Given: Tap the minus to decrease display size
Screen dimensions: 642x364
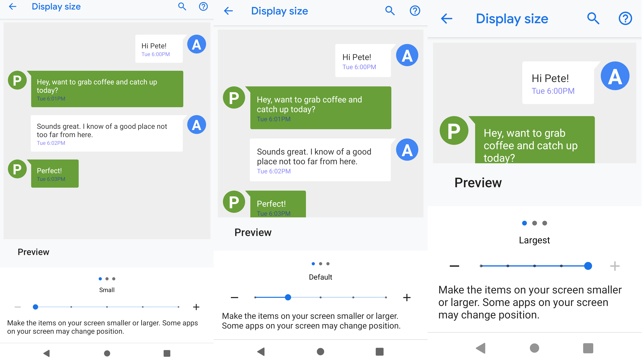Looking at the screenshot, I should pyautogui.click(x=18, y=307).
